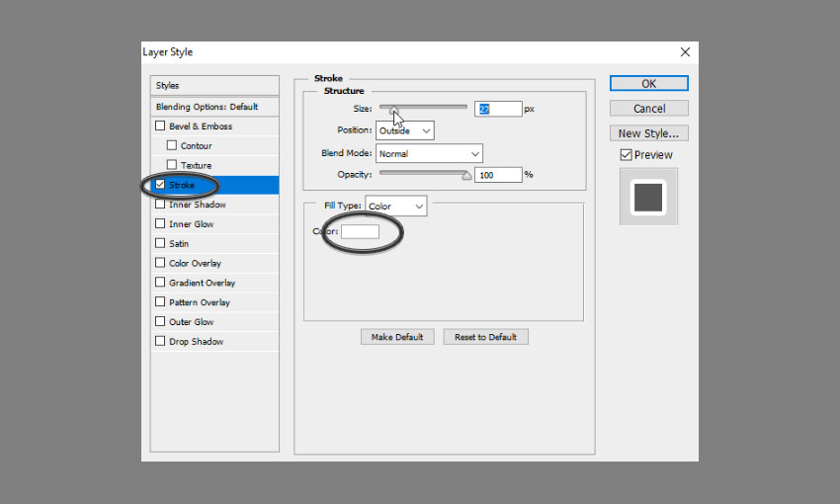This screenshot has width=840, height=504.
Task: Open the Fill Type dropdown
Action: (396, 207)
